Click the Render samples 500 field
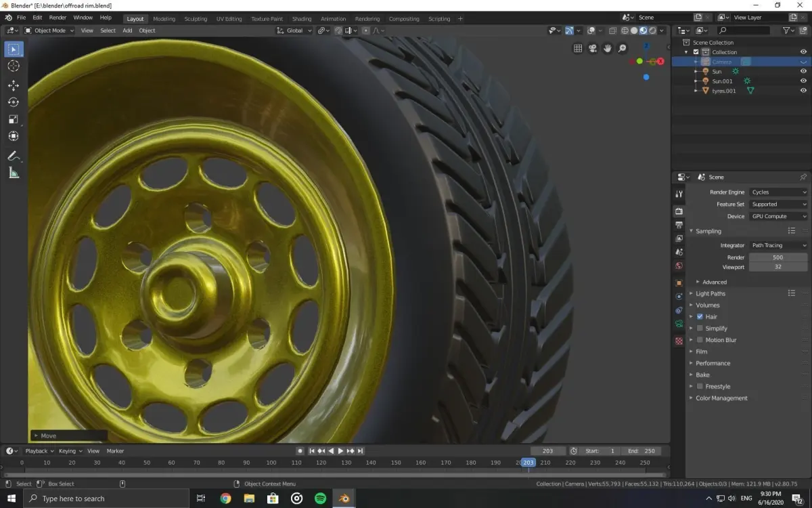The image size is (812, 508). [778, 257]
